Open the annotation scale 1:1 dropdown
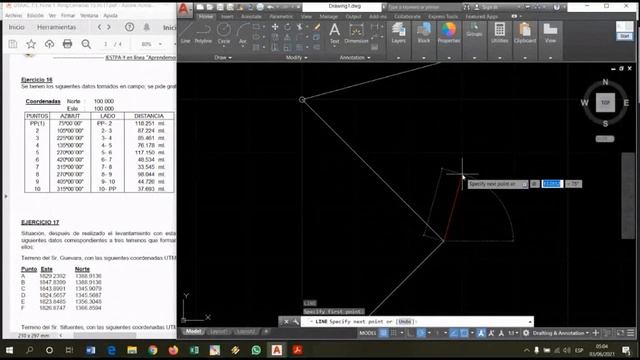Screen dimensions: 640x360 (513, 333)
